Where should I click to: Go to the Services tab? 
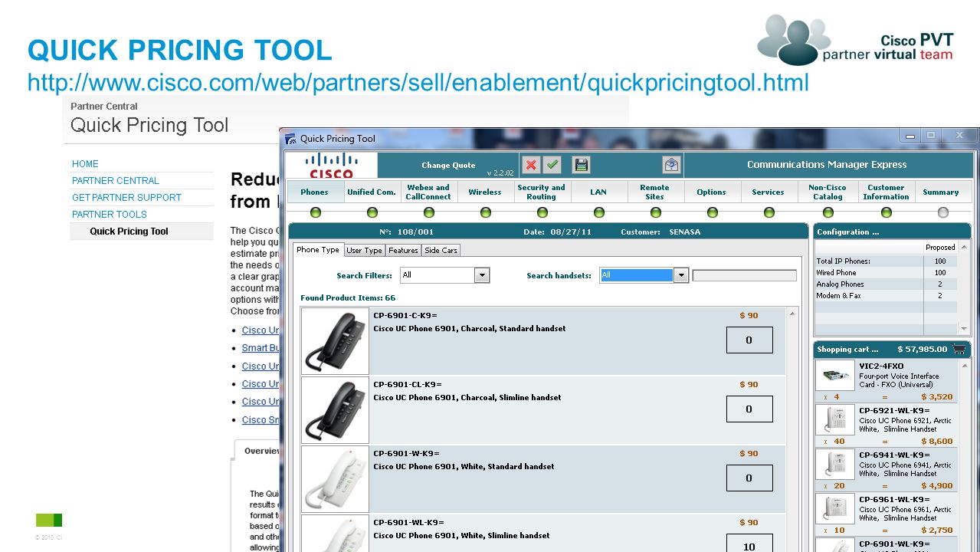click(x=769, y=192)
